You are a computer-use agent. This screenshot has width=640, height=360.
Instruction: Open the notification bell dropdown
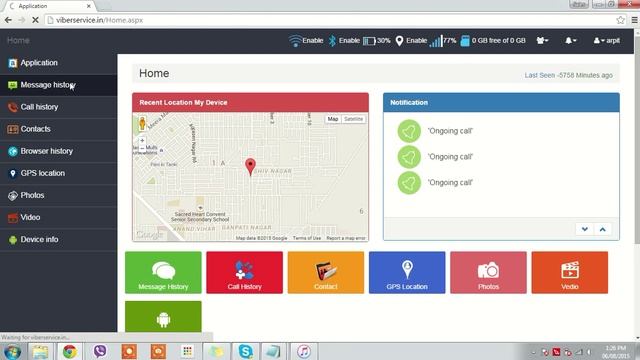570,40
